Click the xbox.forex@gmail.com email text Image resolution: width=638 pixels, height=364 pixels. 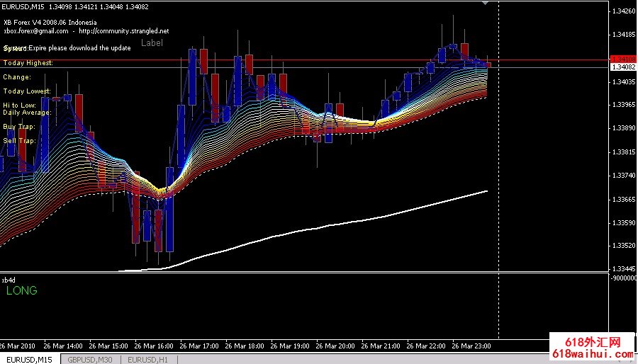(35, 31)
